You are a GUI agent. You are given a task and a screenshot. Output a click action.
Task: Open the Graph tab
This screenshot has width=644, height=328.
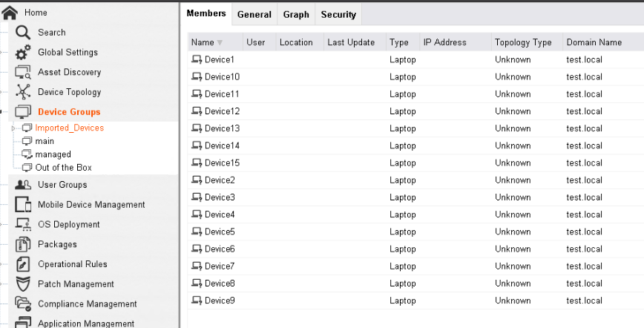point(296,15)
